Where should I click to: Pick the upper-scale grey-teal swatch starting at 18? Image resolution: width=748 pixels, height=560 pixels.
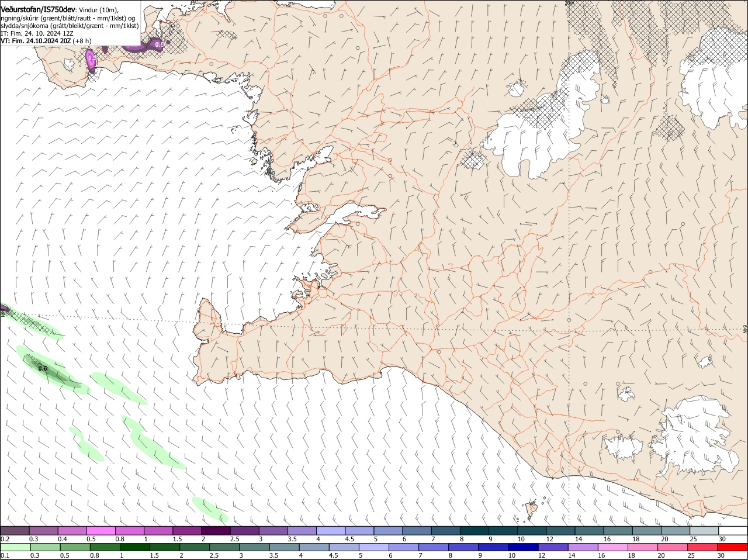pyautogui.click(x=647, y=530)
